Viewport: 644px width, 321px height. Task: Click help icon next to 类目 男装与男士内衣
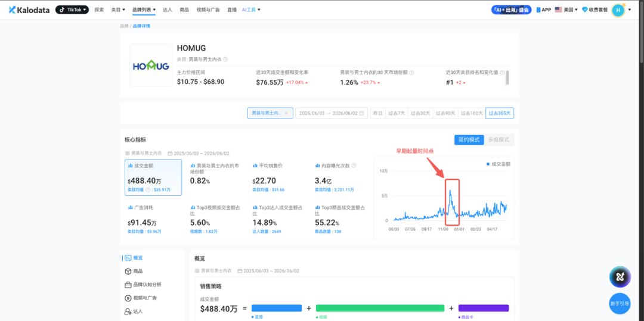pyautogui.click(x=225, y=59)
